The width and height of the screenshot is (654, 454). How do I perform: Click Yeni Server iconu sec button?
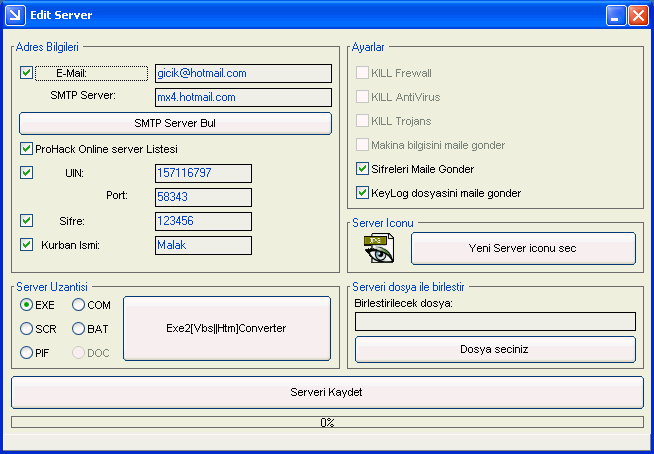point(523,248)
